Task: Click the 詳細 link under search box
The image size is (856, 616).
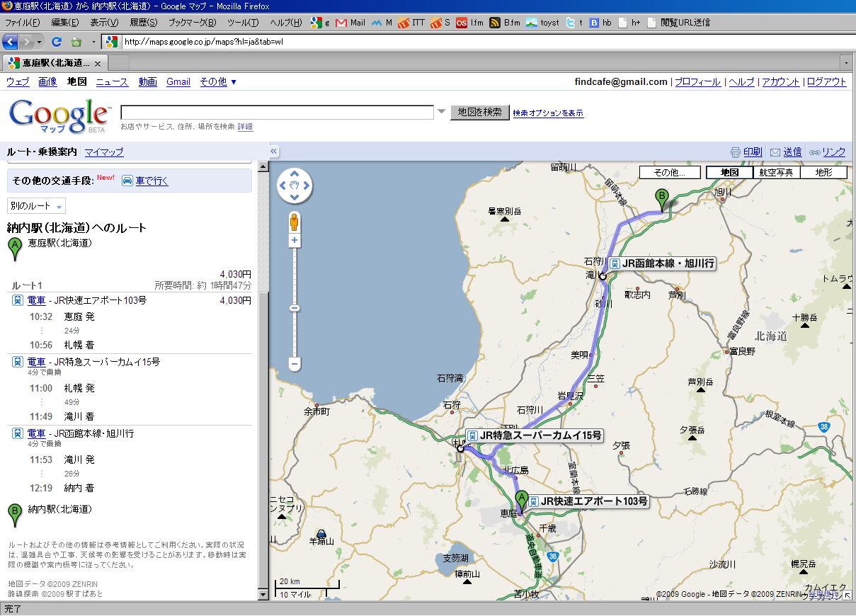Action: [245, 127]
